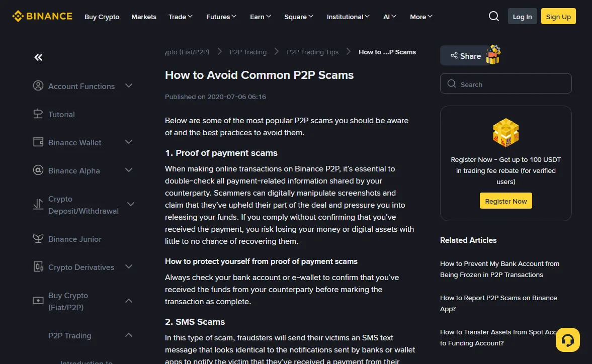
Task: Go to Buy Crypto in top navigation
Action: [102, 17]
